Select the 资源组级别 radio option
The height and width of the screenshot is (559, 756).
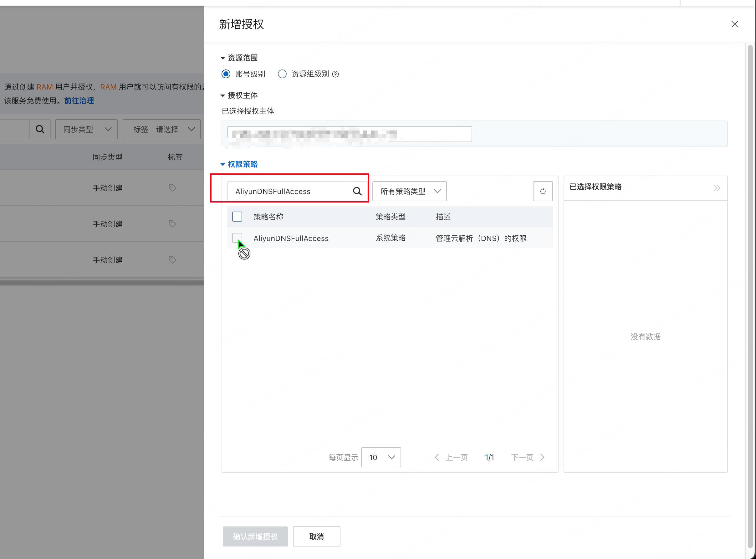click(x=282, y=74)
